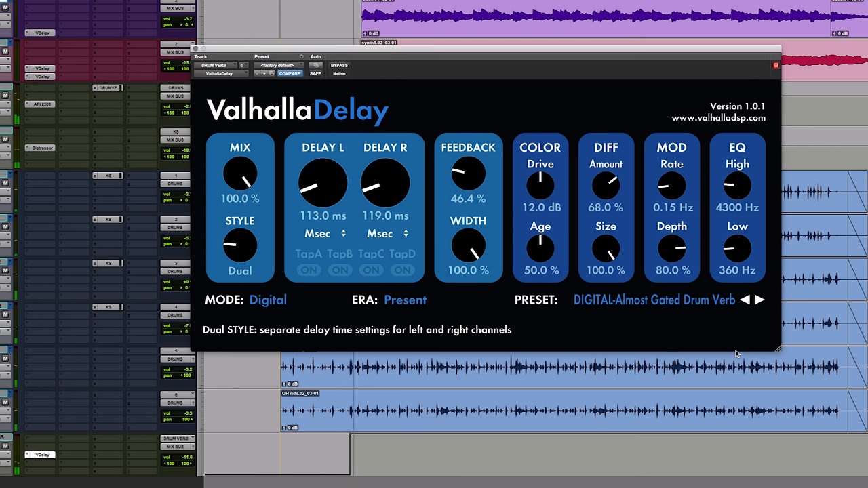Click the MOD Rate knob
This screenshot has height=488, width=868.
[671, 185]
